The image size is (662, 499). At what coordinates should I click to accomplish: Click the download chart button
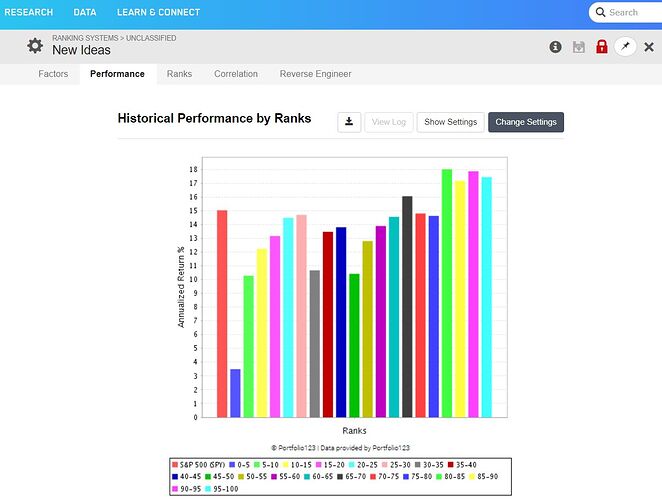coord(349,122)
